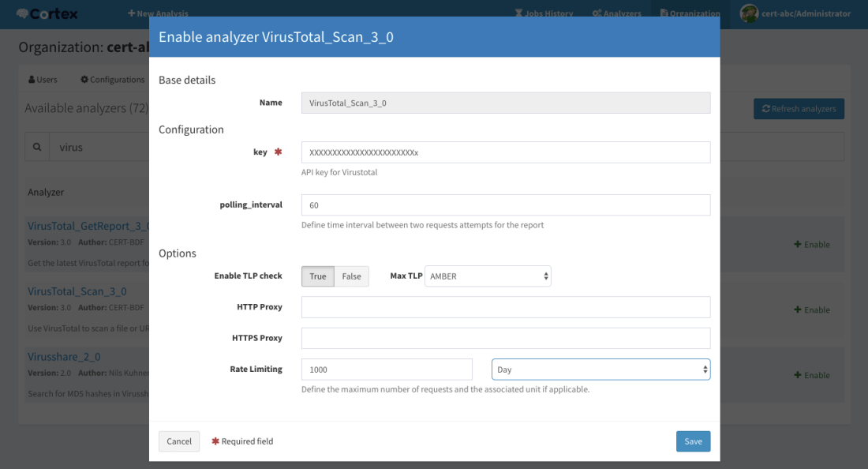The width and height of the screenshot is (868, 469).
Task: Open the Organization menu in navbar
Action: (x=690, y=13)
